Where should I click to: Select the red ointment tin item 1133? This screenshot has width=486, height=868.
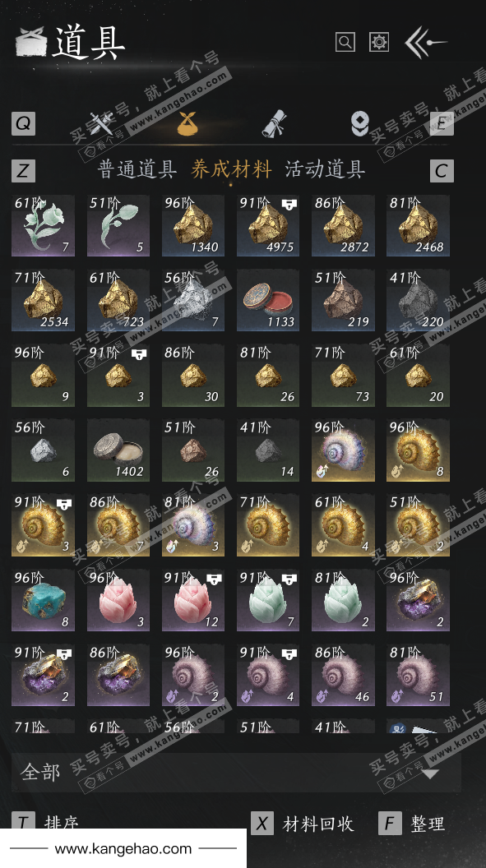(x=268, y=301)
